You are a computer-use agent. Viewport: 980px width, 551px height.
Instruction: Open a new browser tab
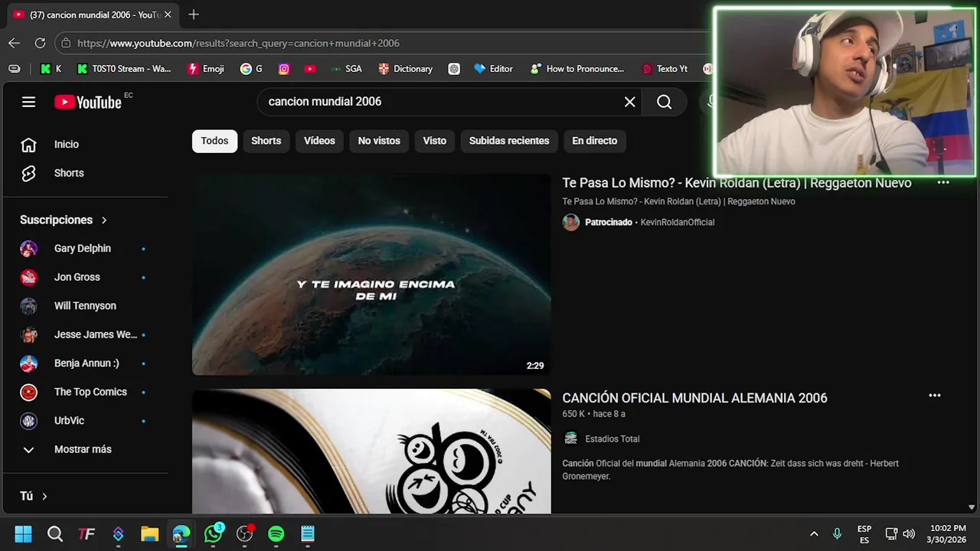(194, 15)
